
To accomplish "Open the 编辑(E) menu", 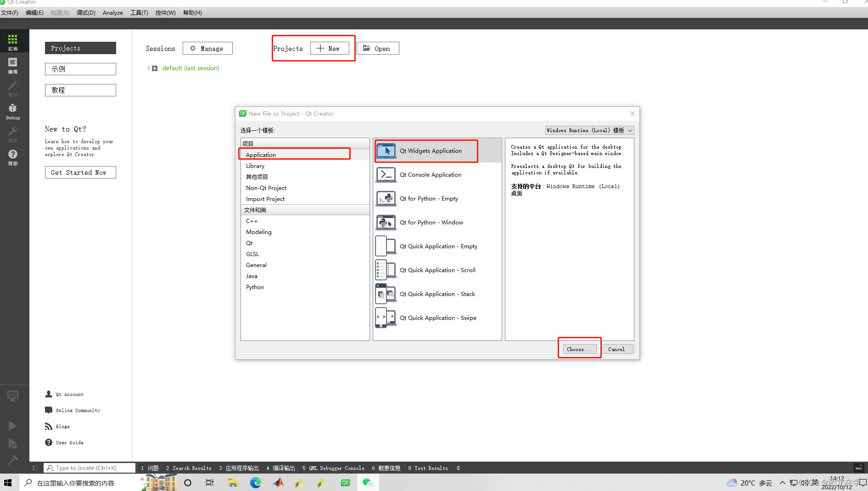I will pyautogui.click(x=34, y=12).
